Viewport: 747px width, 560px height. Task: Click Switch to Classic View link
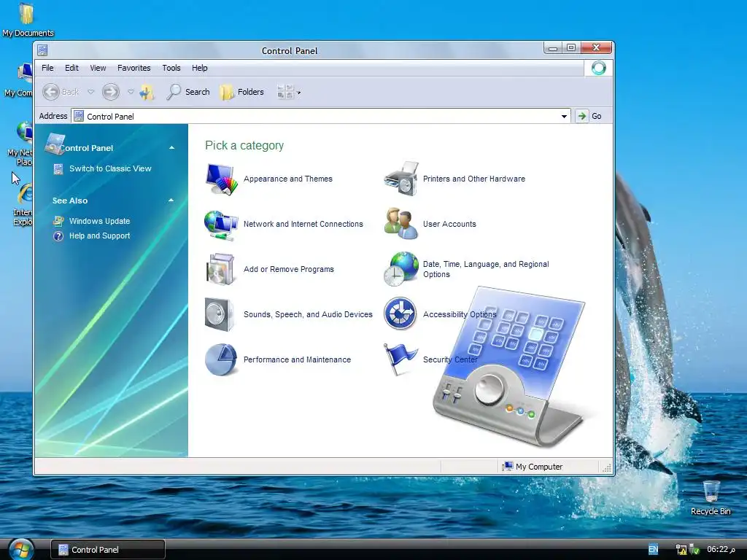110,168
